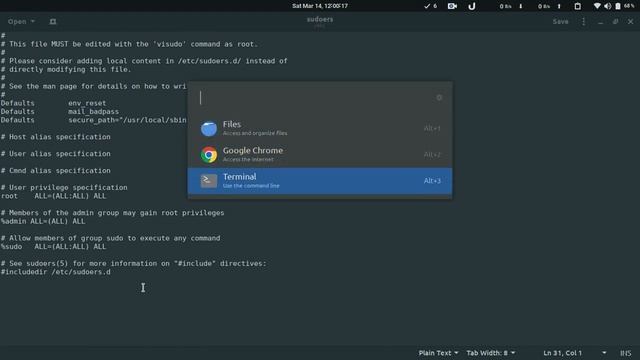The width and height of the screenshot is (640, 360).
Task: Open the clipboard indicator in top bar
Action: (577, 6)
